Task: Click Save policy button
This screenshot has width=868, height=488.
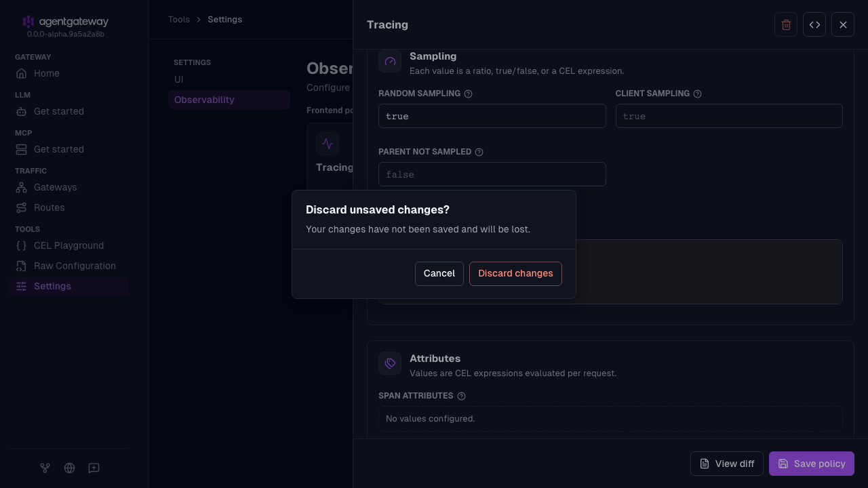Action: (x=812, y=464)
